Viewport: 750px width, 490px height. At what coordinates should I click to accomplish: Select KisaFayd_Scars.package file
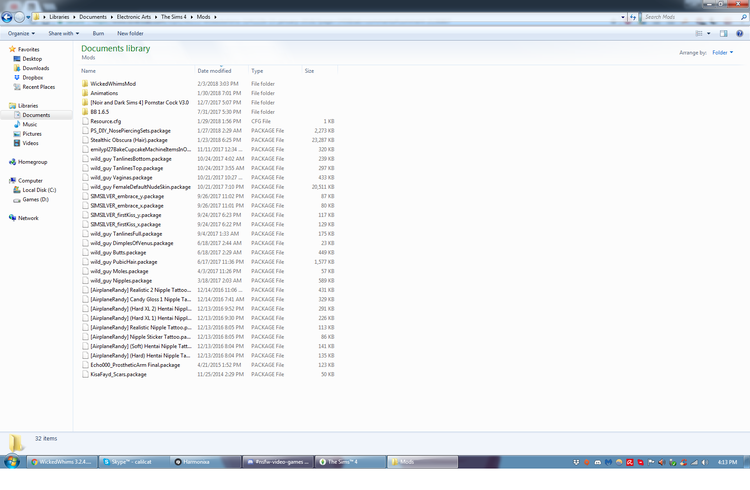(x=118, y=375)
